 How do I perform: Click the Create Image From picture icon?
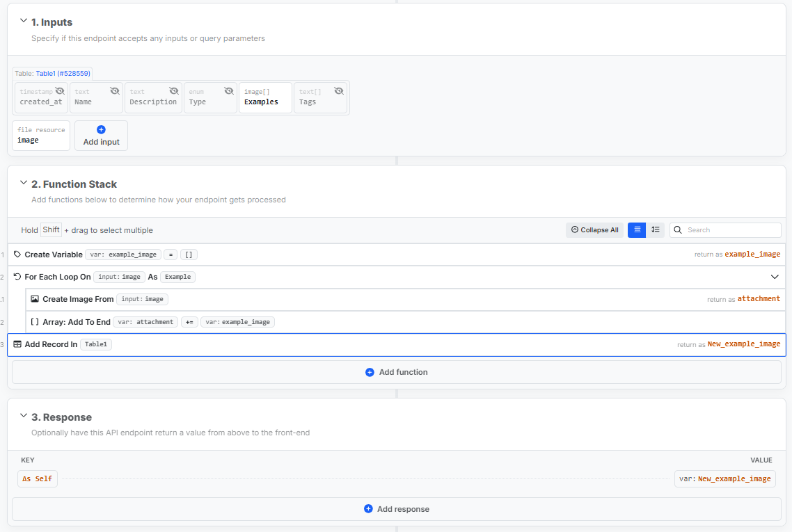click(35, 299)
